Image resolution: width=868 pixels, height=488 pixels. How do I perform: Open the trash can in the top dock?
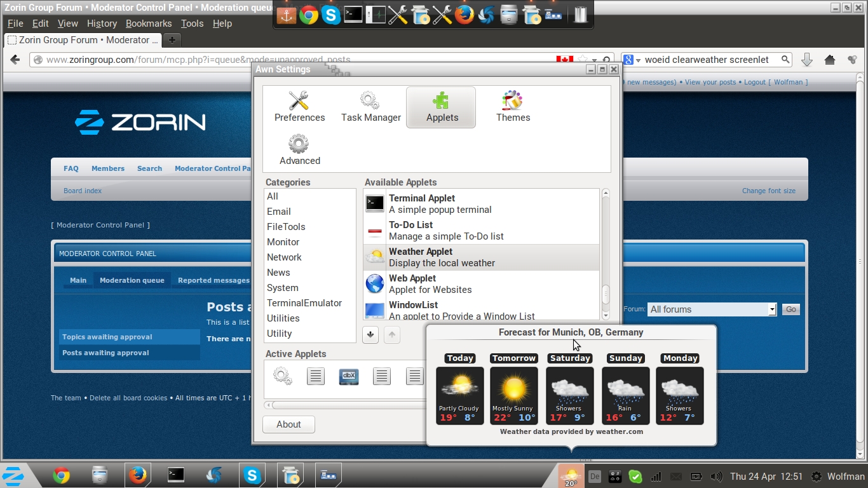pyautogui.click(x=580, y=15)
